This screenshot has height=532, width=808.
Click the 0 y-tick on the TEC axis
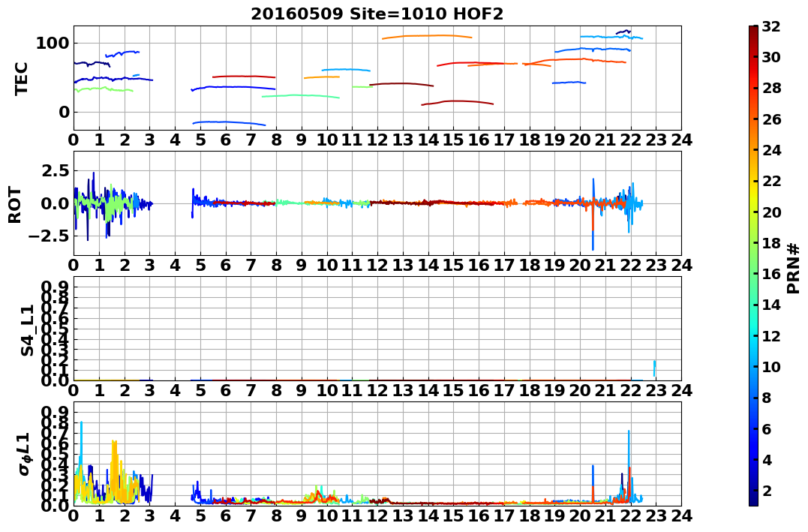[x=64, y=112]
